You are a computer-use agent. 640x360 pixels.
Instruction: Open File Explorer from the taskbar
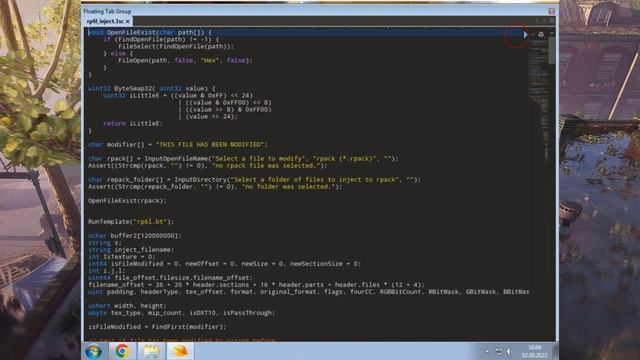click(x=151, y=351)
